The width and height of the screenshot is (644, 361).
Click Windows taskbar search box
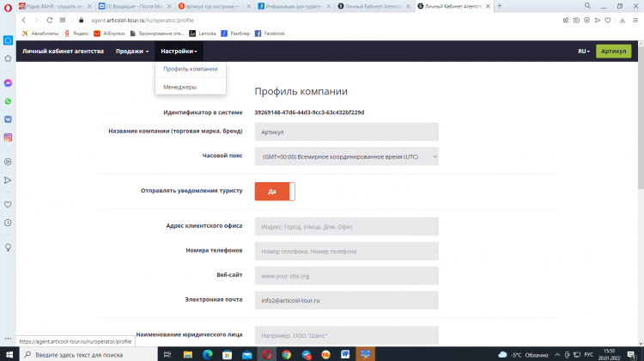(x=88, y=354)
